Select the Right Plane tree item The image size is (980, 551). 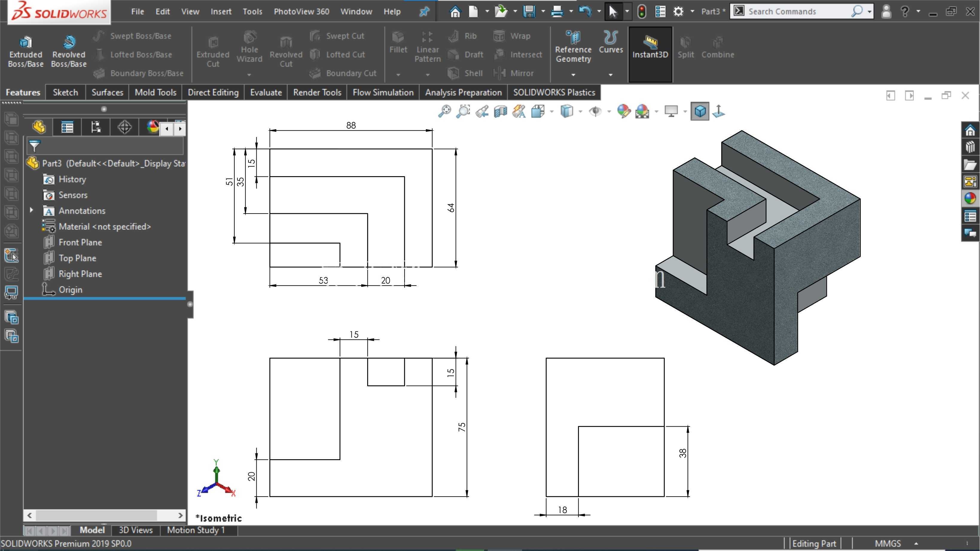[x=80, y=274]
